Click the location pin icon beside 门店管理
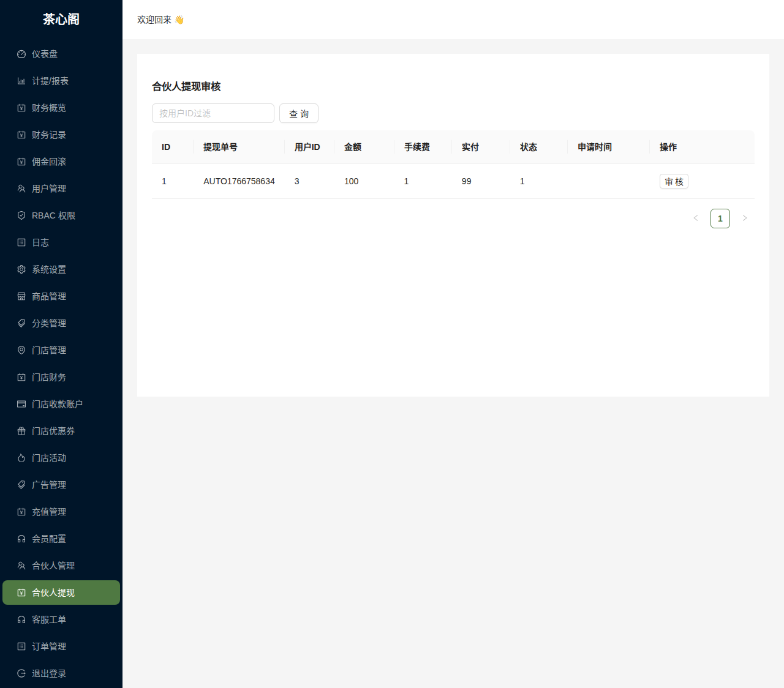784x688 pixels. [x=21, y=350]
